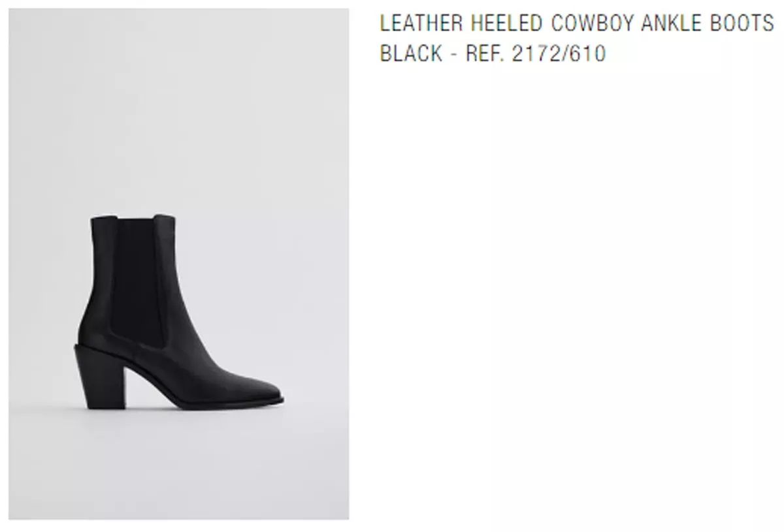Screen dimensions: 784x532
Task: Click the grey floor area beneath the boot
Action: 178,465
